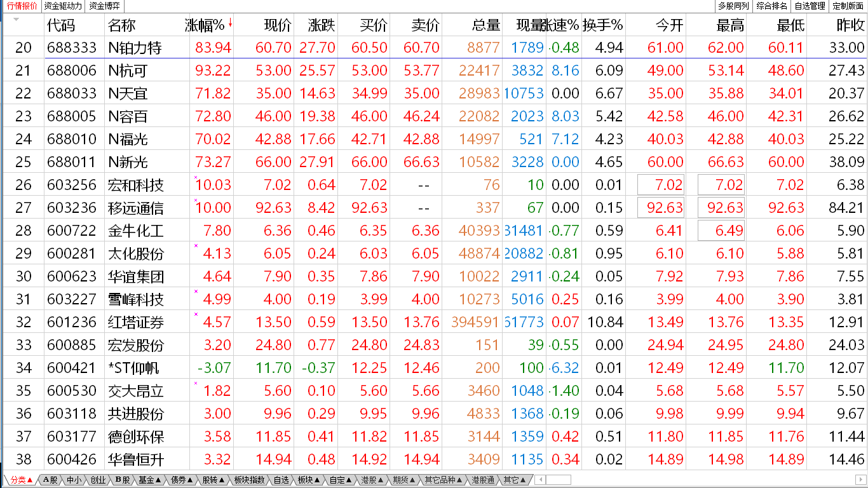This screenshot has height=488, width=868.
Task: Select stock row 金牛化工
Action: (x=434, y=231)
